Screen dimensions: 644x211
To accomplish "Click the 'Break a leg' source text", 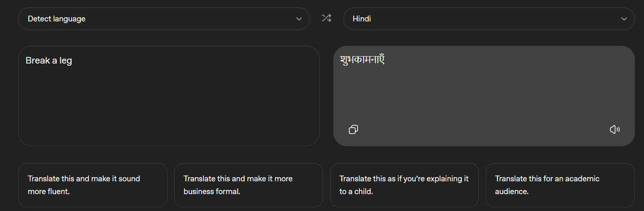I will point(49,60).
